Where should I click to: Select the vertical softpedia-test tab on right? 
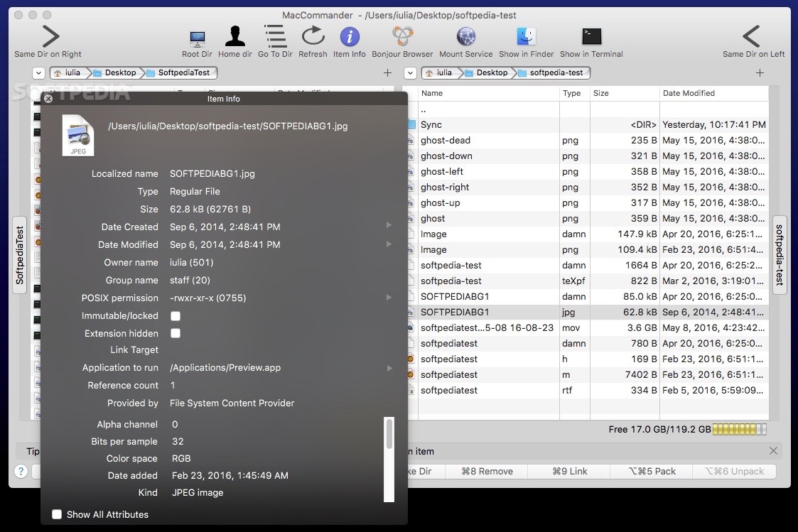779,254
